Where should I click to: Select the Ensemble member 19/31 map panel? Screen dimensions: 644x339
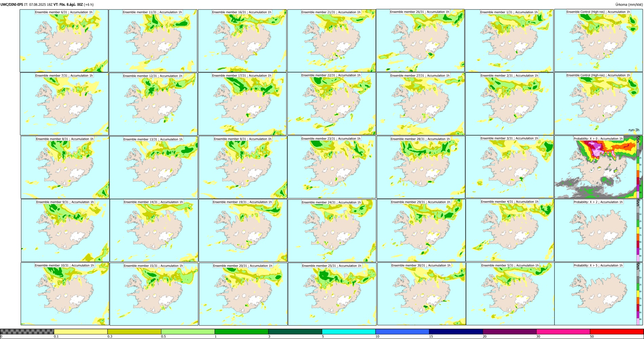[x=243, y=231]
